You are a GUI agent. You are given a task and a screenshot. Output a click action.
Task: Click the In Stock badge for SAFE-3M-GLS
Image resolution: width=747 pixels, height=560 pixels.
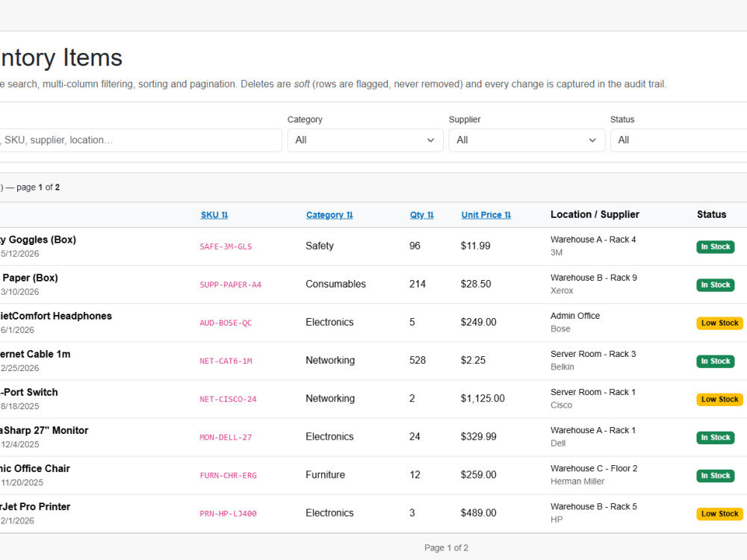tap(715, 246)
